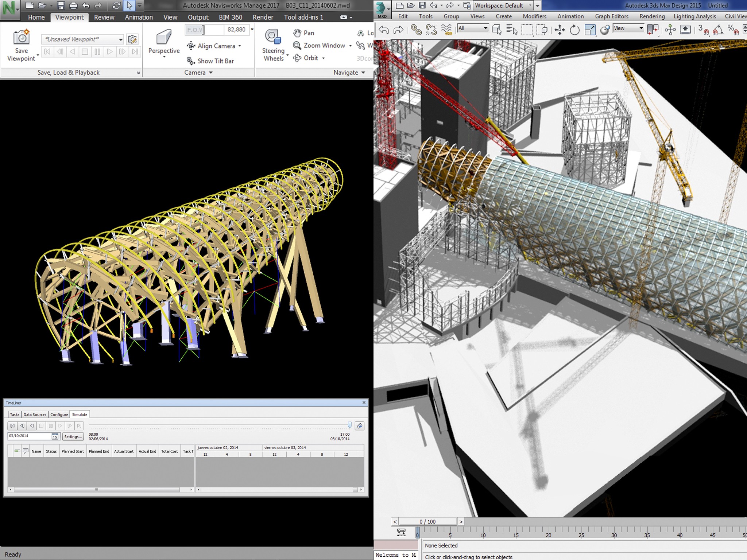This screenshot has height=560, width=747.
Task: Click the Navisworks Refresh icon
Action: (117, 5)
